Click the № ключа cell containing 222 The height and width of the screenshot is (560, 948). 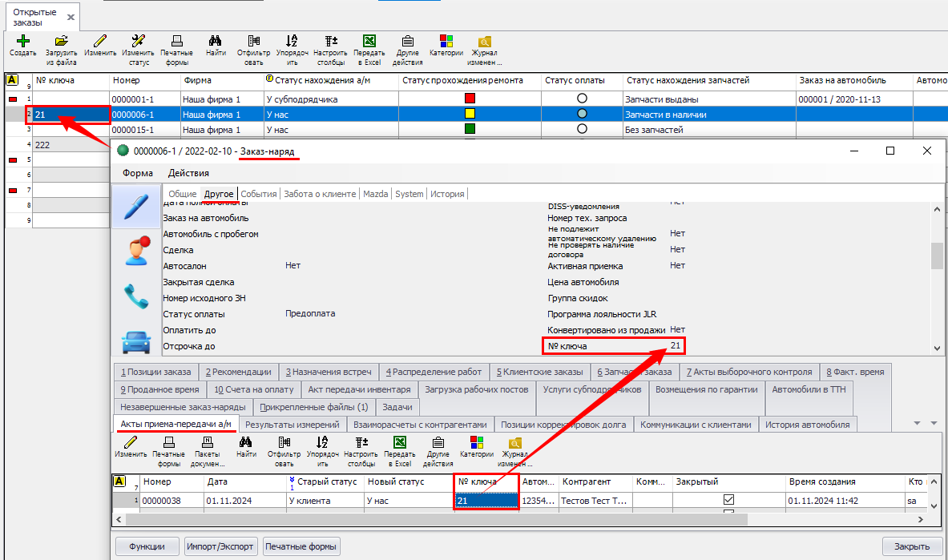pyautogui.click(x=71, y=145)
